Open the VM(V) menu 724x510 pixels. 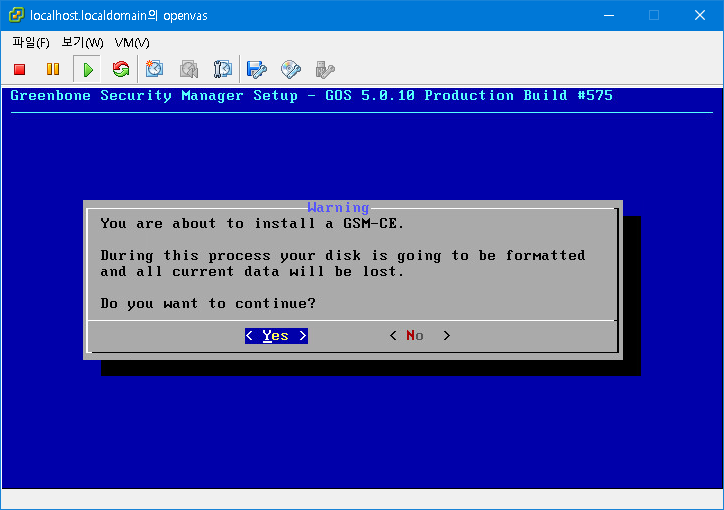pyautogui.click(x=132, y=43)
